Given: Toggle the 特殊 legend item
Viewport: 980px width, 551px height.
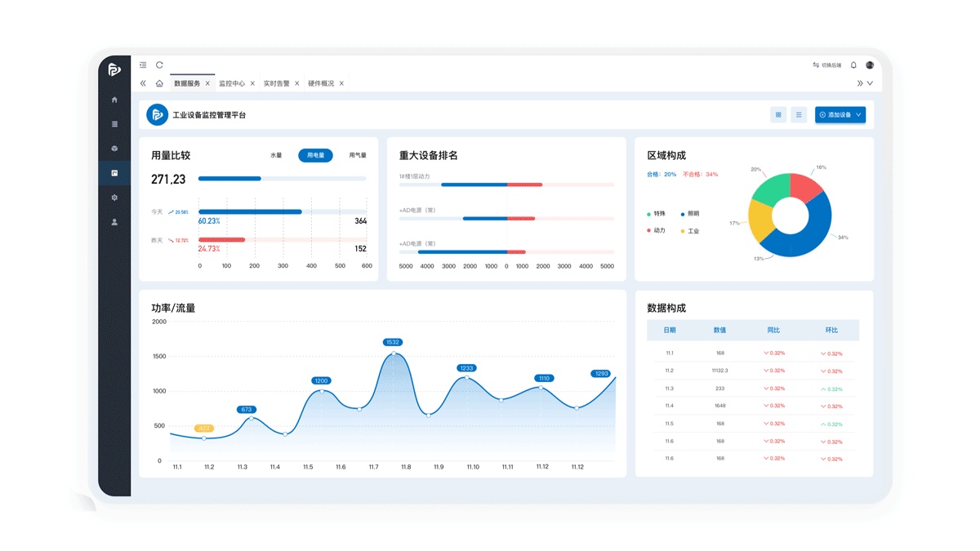Looking at the screenshot, I should coord(657,214).
